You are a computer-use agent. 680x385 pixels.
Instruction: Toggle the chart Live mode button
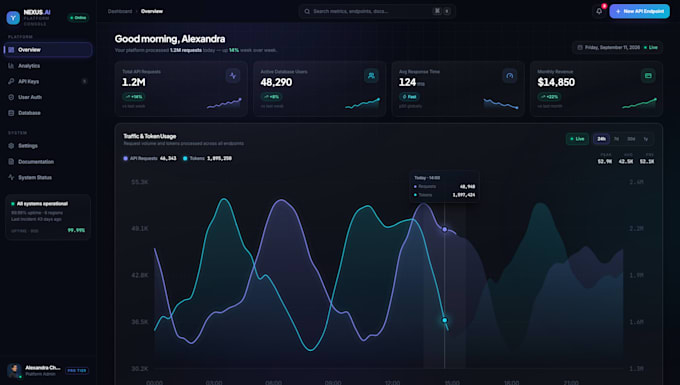(x=577, y=139)
